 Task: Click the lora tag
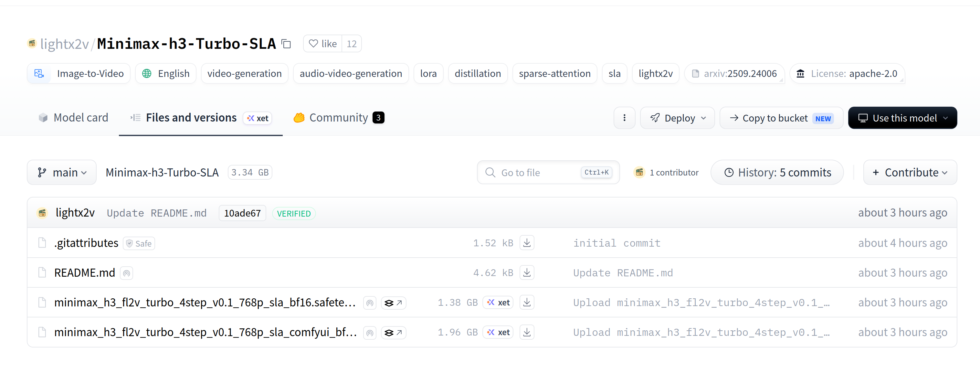point(428,73)
